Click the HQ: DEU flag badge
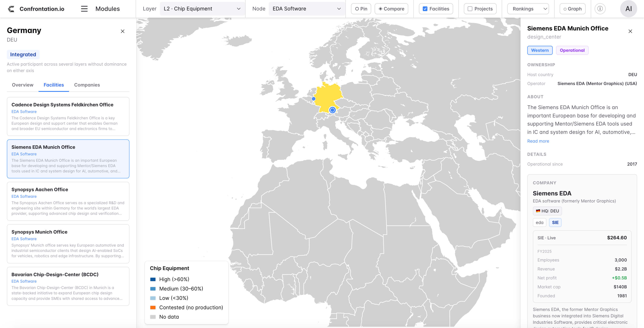 [x=547, y=211]
